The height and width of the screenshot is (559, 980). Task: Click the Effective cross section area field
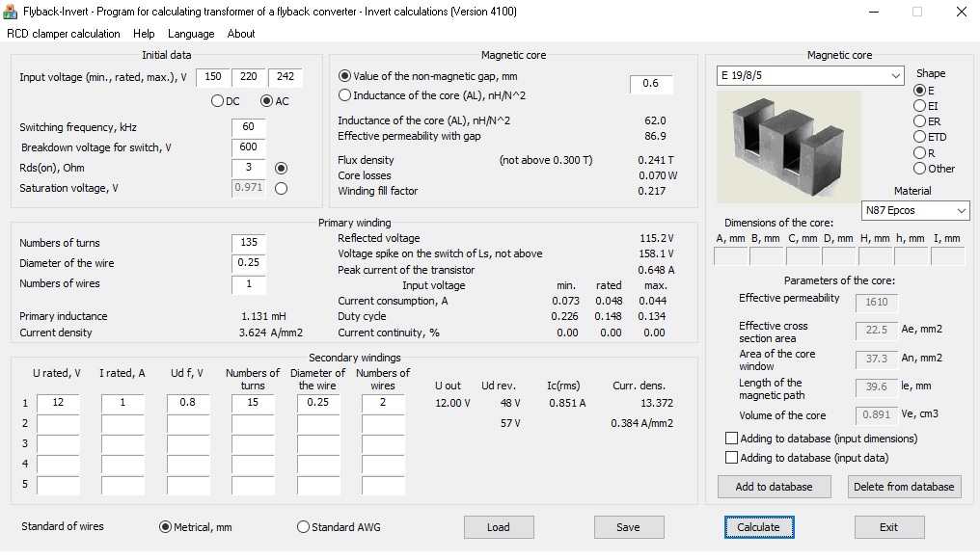click(x=876, y=330)
